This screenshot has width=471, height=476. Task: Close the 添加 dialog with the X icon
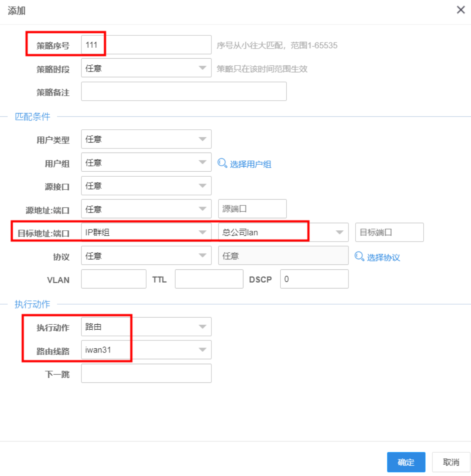click(x=461, y=10)
